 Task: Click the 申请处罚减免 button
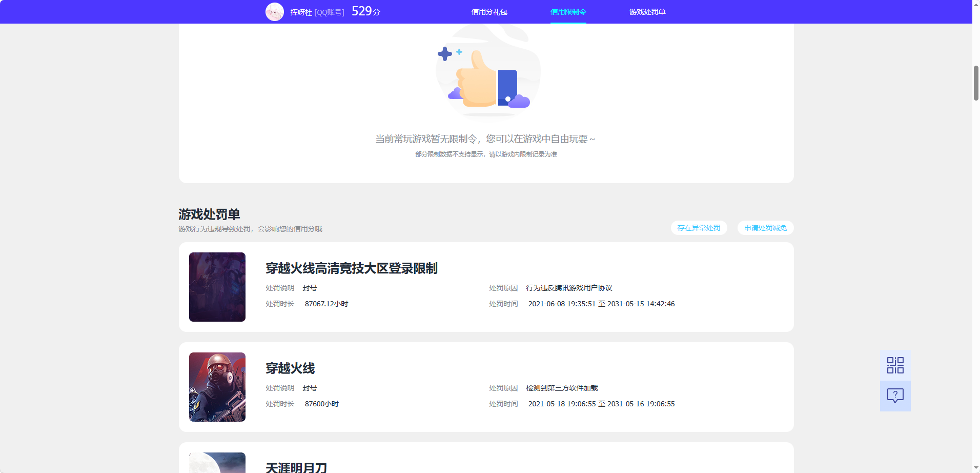(x=765, y=228)
